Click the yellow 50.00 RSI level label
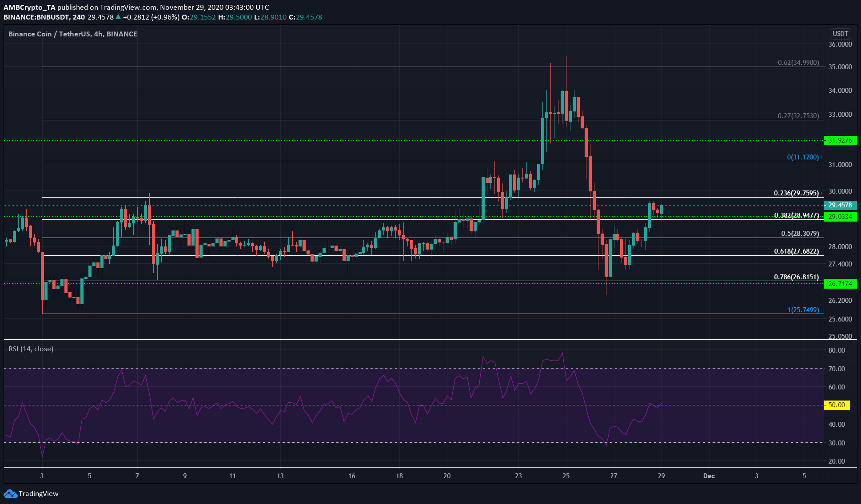Screen dimensions: 861x504 coord(837,405)
